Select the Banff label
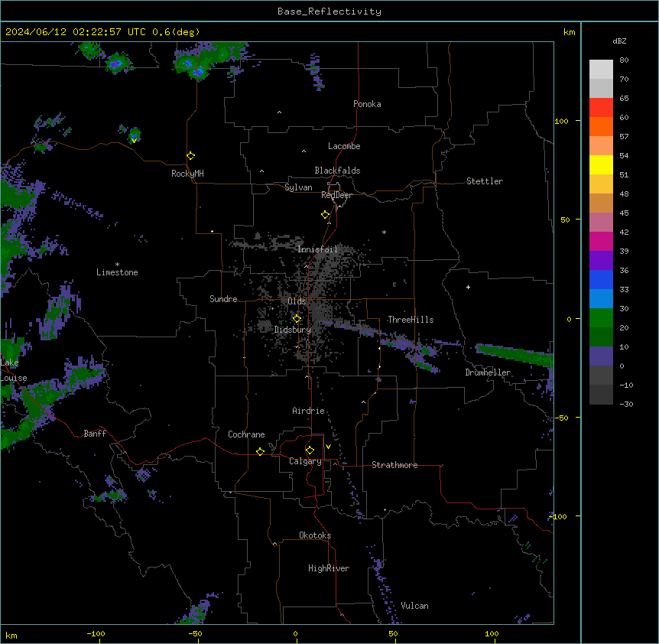This screenshot has width=659, height=644. click(x=95, y=434)
